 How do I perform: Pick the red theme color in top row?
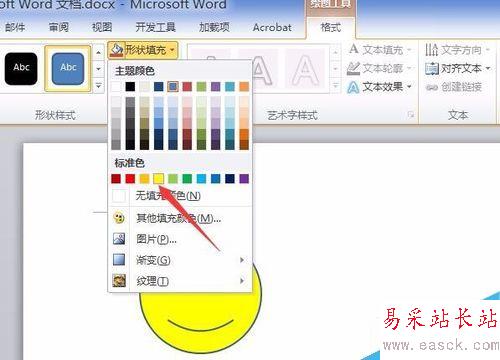pyautogui.click(x=187, y=87)
